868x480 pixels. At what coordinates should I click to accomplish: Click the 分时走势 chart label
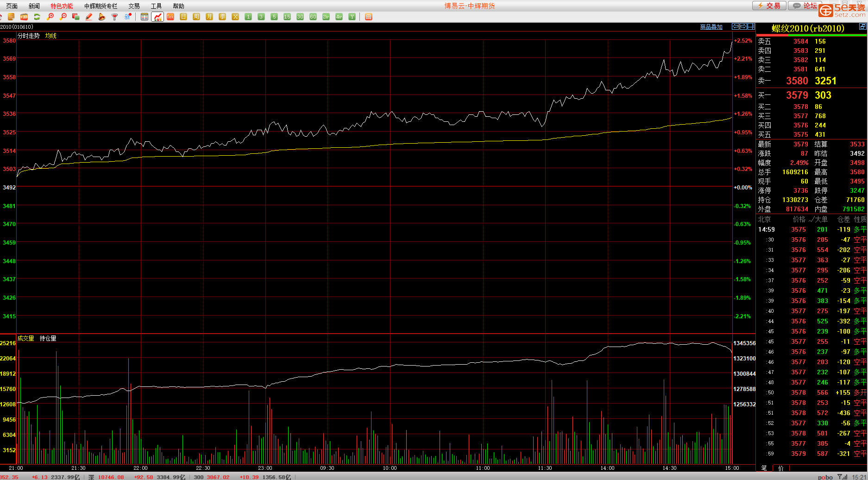29,36
